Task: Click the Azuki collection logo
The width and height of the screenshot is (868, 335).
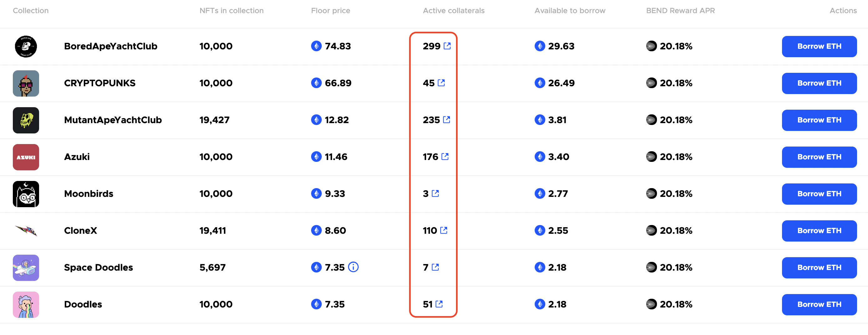Action: point(26,157)
